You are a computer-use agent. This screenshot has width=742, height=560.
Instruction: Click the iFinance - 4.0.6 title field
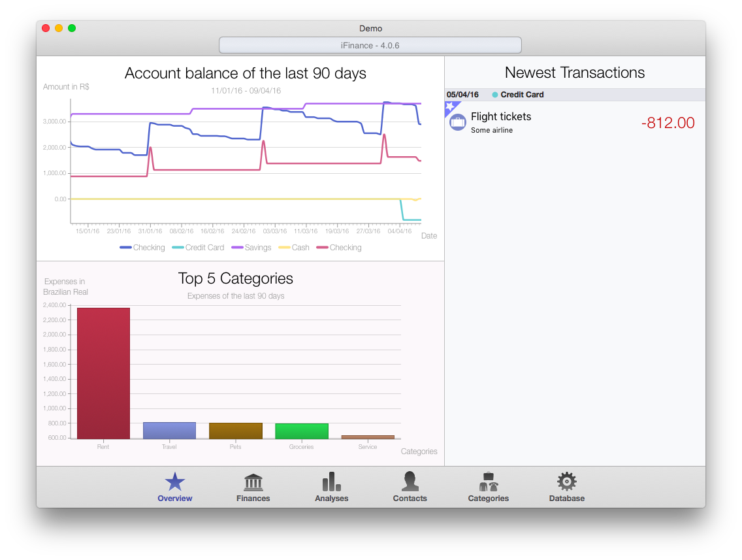(x=370, y=45)
